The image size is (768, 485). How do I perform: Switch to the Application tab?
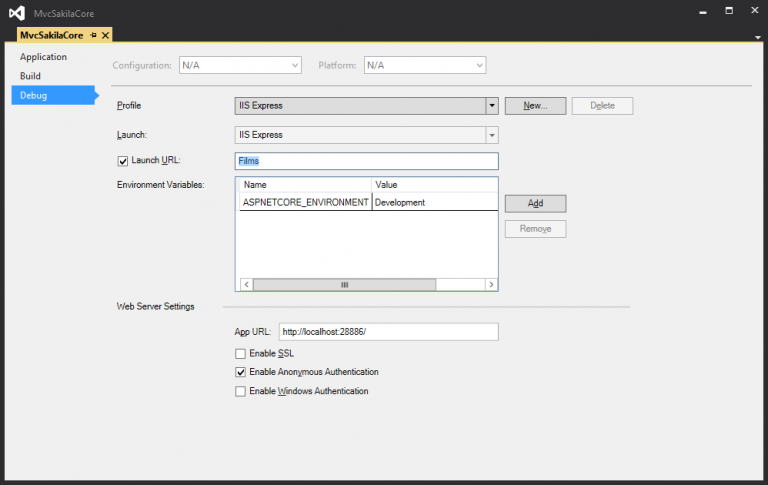click(43, 57)
